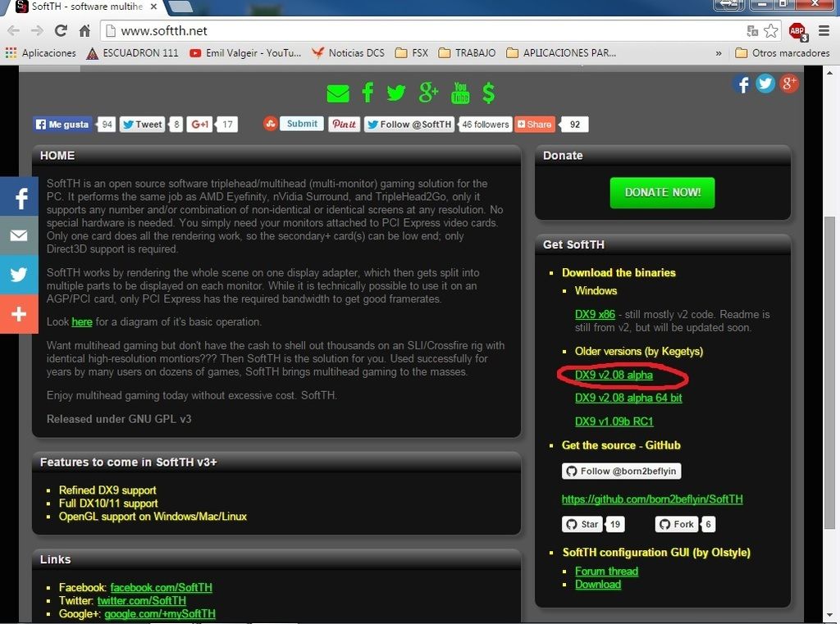The image size is (840, 624).
Task: Click the page vertical scrollbar thumb
Action: (x=829, y=372)
